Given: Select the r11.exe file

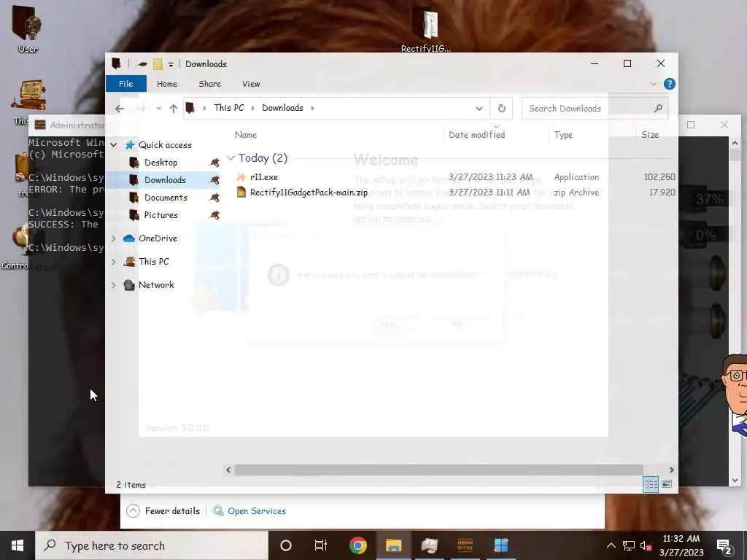Looking at the screenshot, I should [264, 177].
